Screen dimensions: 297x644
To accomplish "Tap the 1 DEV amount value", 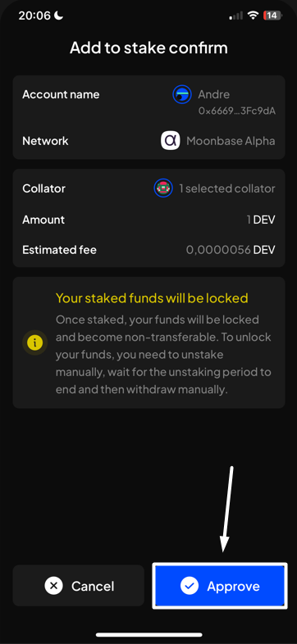I will tap(261, 220).
